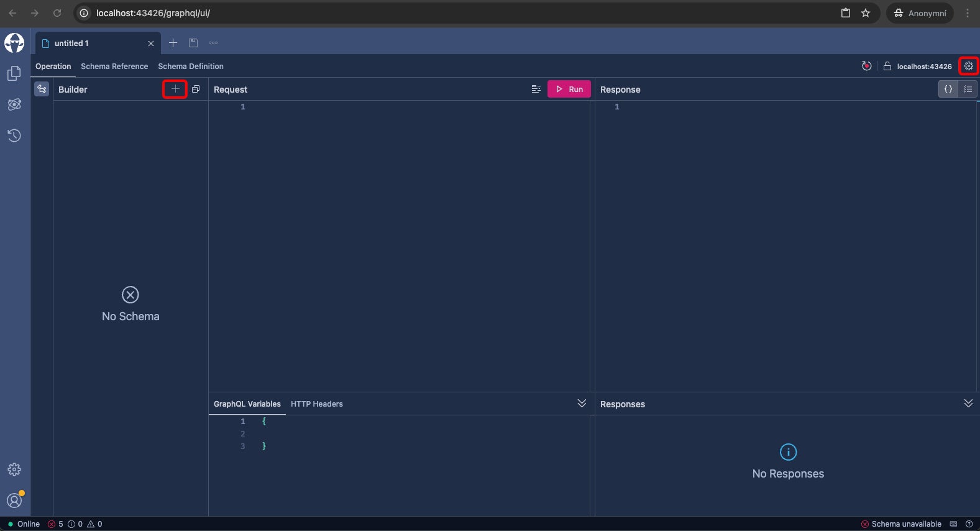Click the prettify request icon
Viewport: 980px width, 531px height.
pos(536,89)
